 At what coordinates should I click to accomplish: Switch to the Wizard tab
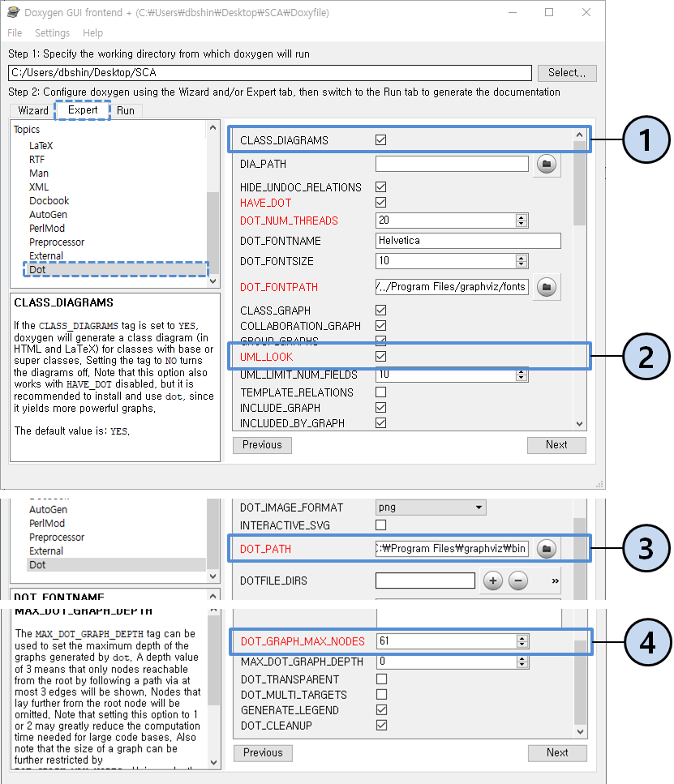(x=33, y=110)
